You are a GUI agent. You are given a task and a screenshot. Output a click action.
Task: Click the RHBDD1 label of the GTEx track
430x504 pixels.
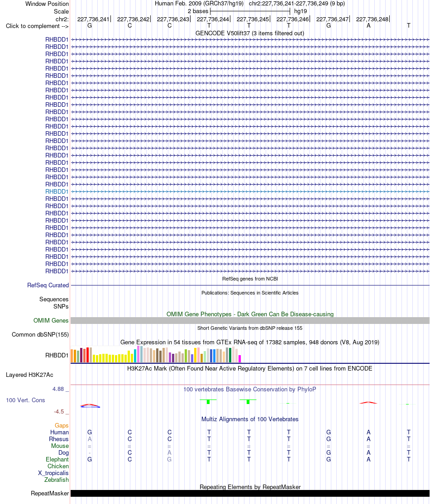[57, 355]
